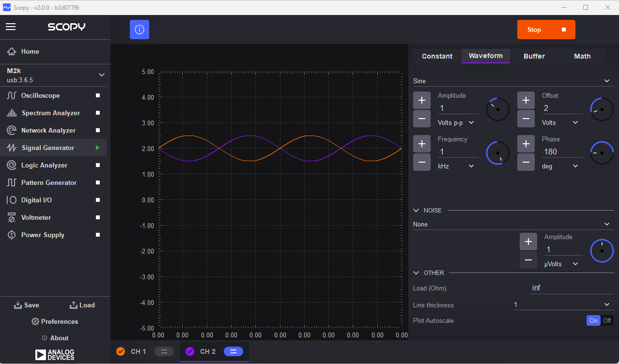This screenshot has width=619, height=364.
Task: Decrease Offset with minus button
Action: [526, 119]
